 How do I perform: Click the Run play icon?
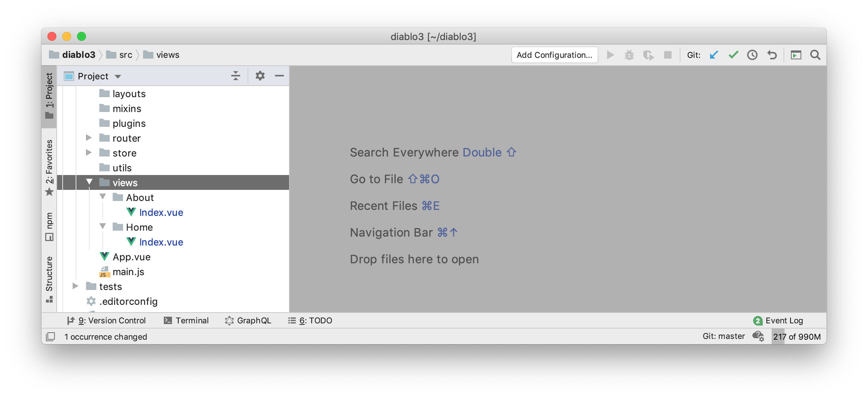click(610, 55)
